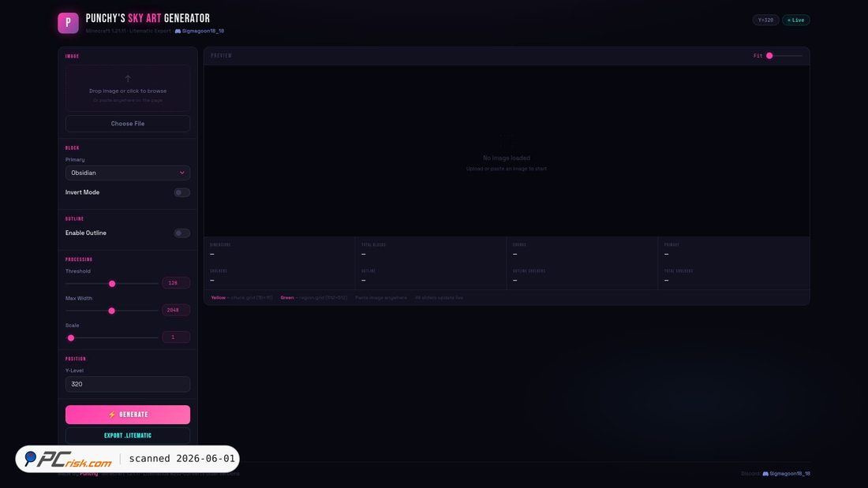
Task: Click drop image or browse area
Action: point(128,88)
